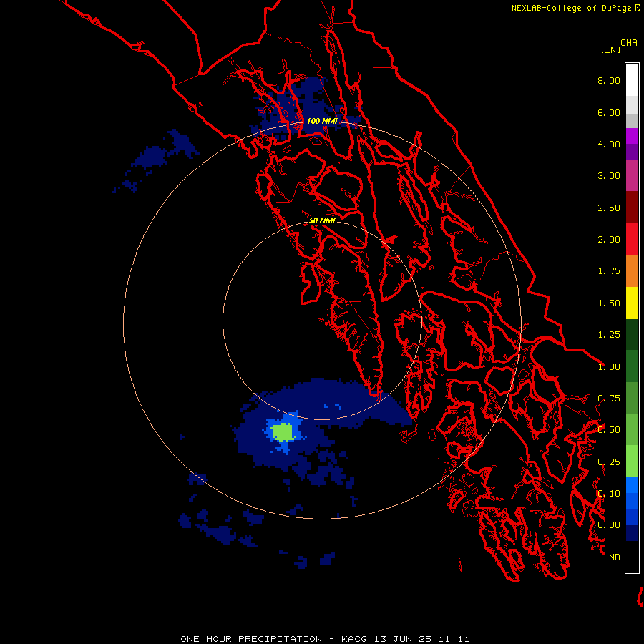644x644 pixels.
Task: Click the light green precipitation cell on the map
Action: tap(283, 431)
